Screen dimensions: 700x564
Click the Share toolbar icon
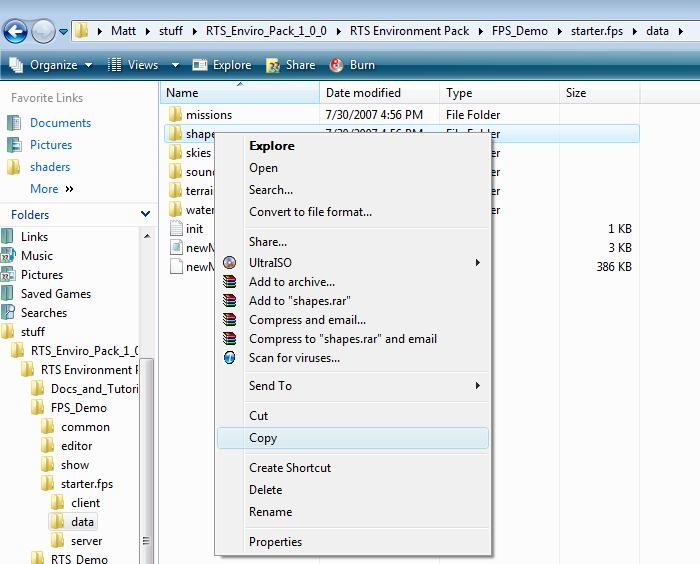click(x=273, y=65)
